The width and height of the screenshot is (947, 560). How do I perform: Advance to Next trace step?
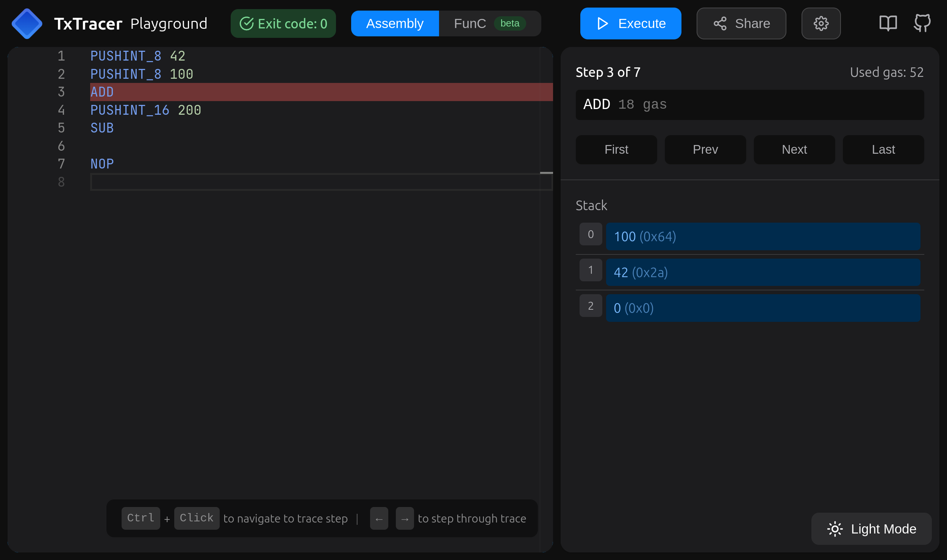794,150
